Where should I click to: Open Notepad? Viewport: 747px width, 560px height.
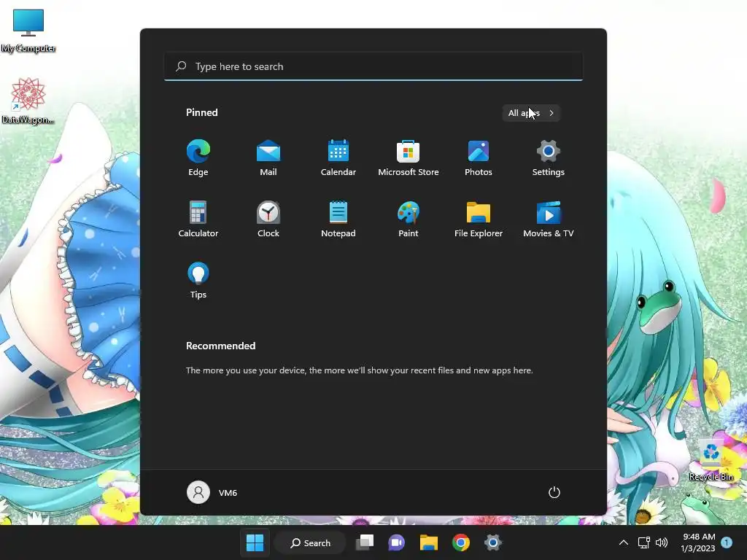click(x=338, y=219)
